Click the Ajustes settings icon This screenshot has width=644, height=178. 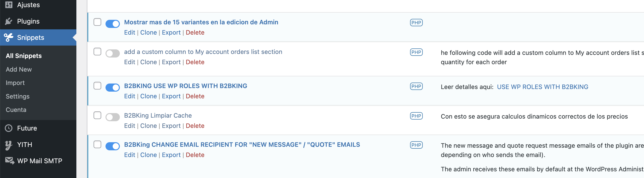9,5
